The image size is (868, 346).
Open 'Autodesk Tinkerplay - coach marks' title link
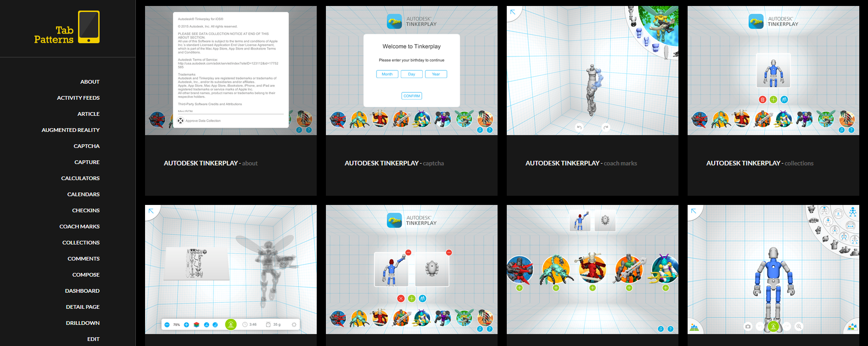pos(581,163)
